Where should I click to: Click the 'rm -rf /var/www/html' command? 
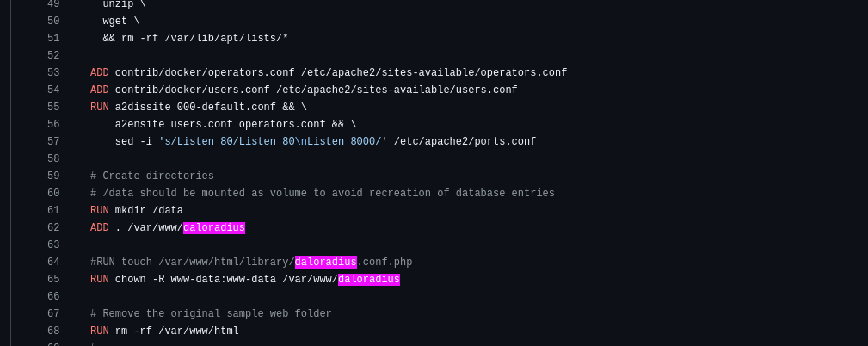click(177, 331)
